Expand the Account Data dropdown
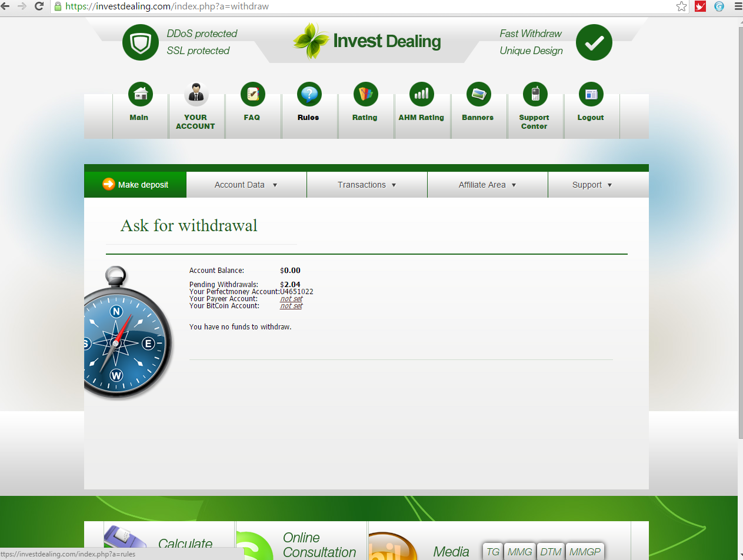 [x=246, y=185]
